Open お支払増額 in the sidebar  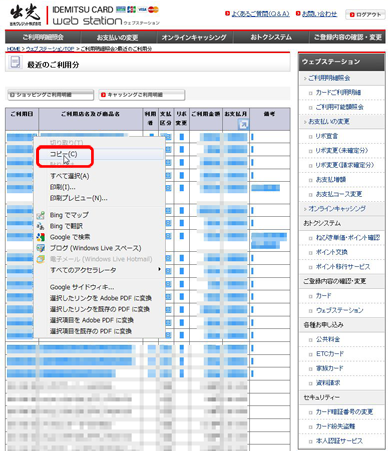point(331,180)
